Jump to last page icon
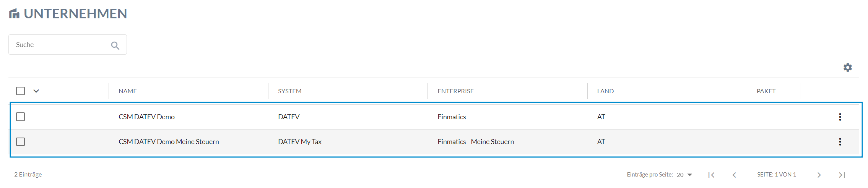 click(842, 175)
